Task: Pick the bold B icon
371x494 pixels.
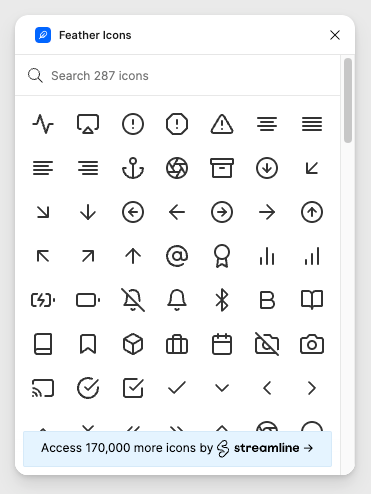Action: (x=267, y=300)
